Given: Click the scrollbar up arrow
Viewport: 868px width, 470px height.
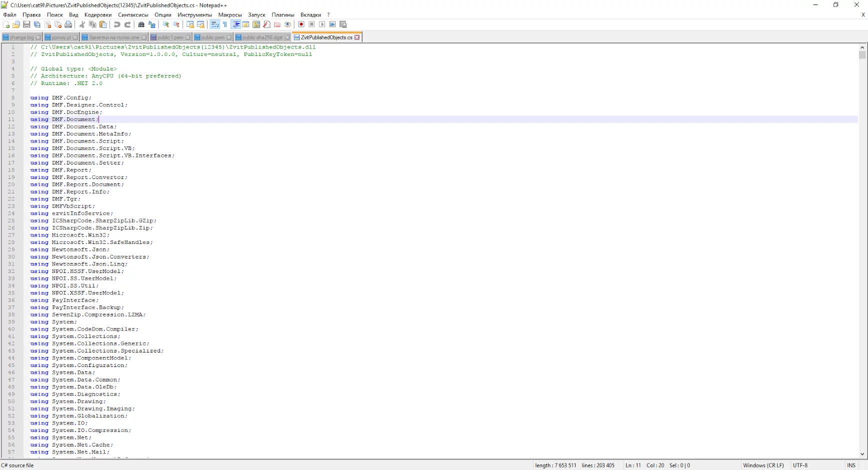Looking at the screenshot, I should pyautogui.click(x=862, y=47).
